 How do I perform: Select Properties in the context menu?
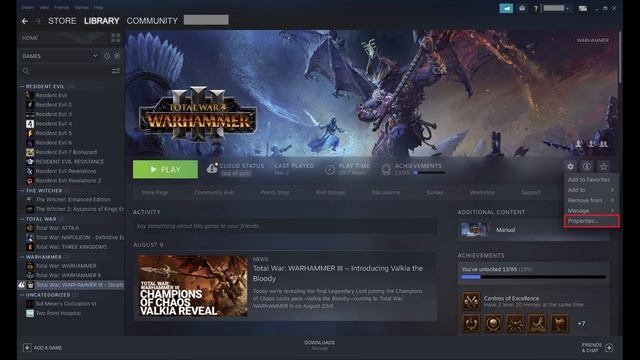tap(592, 221)
